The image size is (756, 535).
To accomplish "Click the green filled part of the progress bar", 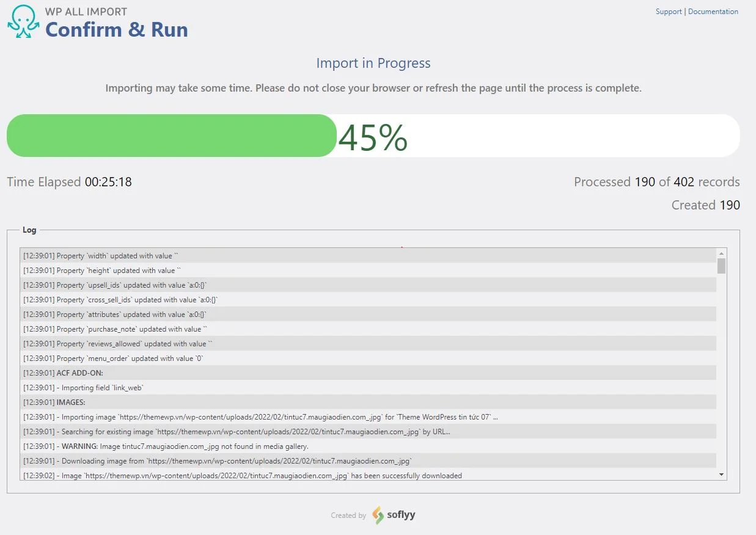I will (172, 136).
